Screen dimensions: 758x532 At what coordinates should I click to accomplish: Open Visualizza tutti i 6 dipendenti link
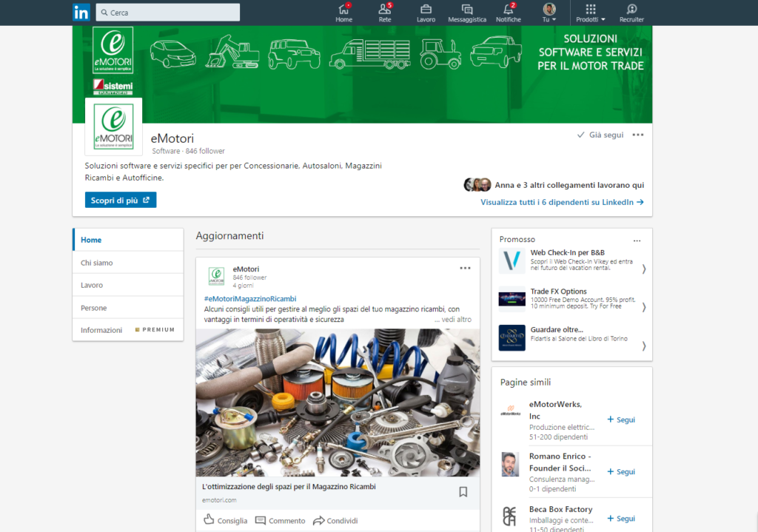pyautogui.click(x=562, y=202)
